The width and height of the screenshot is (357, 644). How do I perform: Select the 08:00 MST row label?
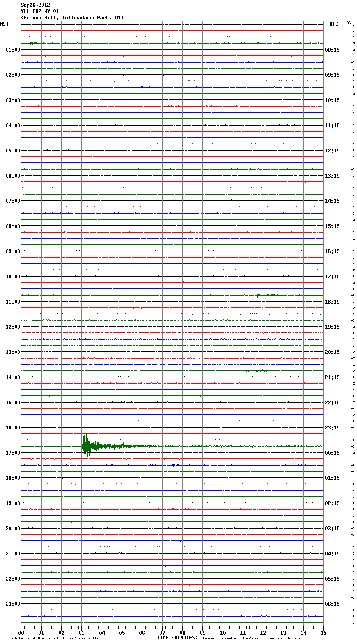[13, 226]
